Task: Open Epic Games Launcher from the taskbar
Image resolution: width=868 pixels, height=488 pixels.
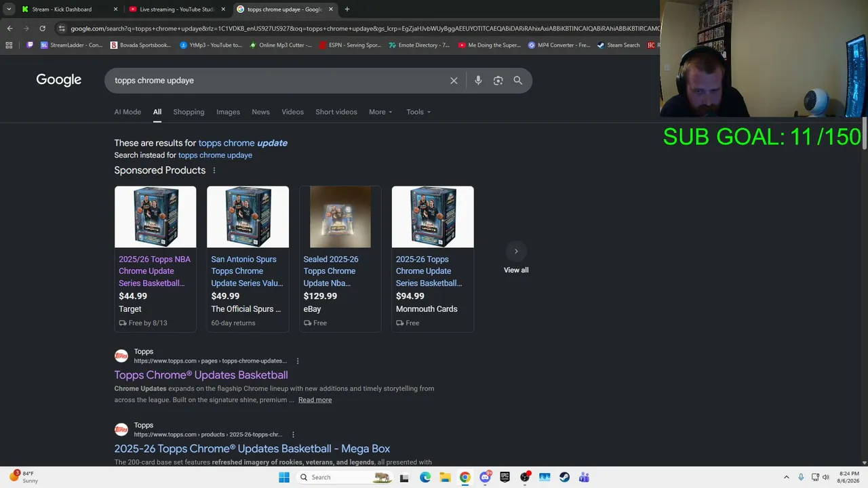Action: tap(505, 477)
